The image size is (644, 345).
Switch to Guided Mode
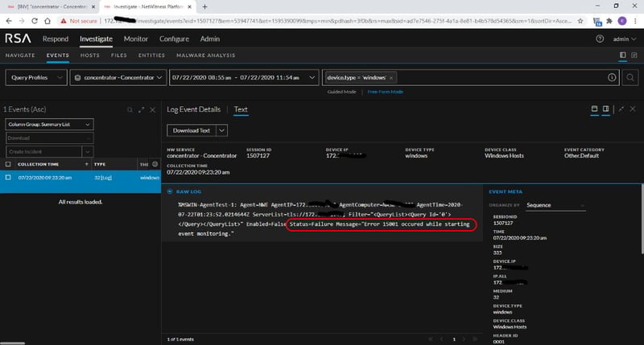coord(341,92)
